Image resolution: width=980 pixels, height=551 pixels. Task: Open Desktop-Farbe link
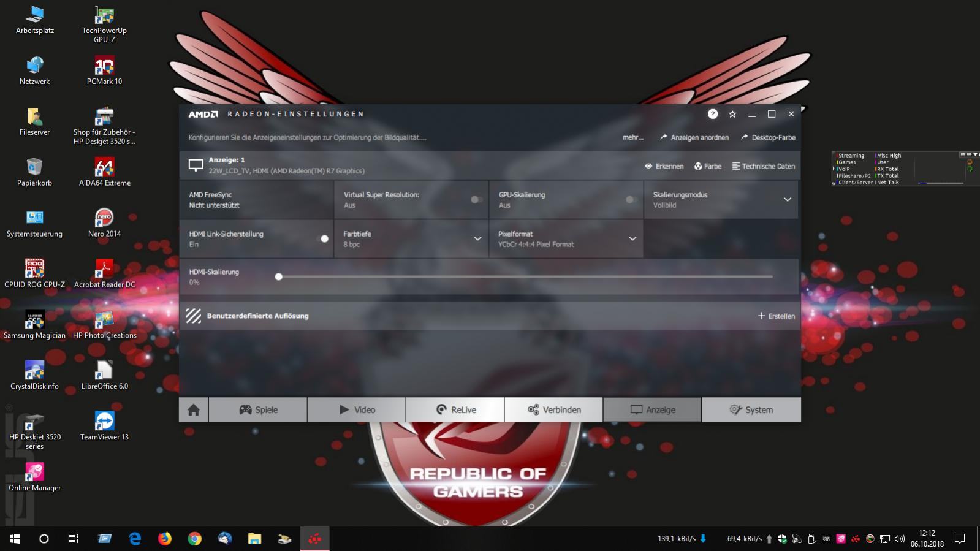768,137
